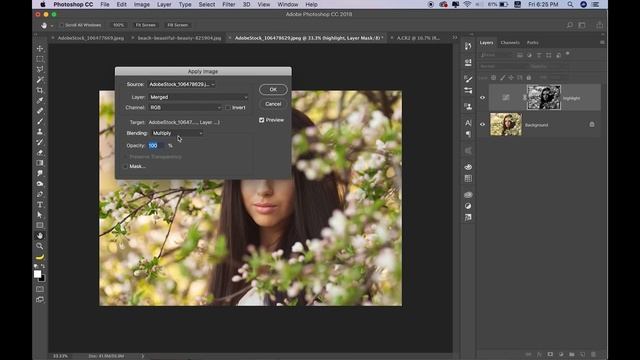The image size is (640, 360).
Task: Change Screen Mode via toolbar icon
Action: click(40, 300)
